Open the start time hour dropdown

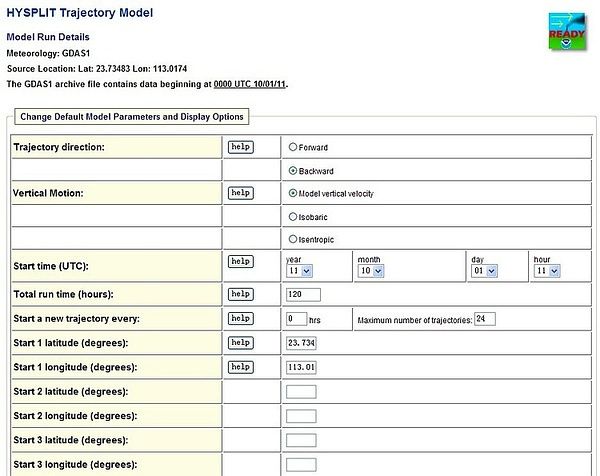547,271
